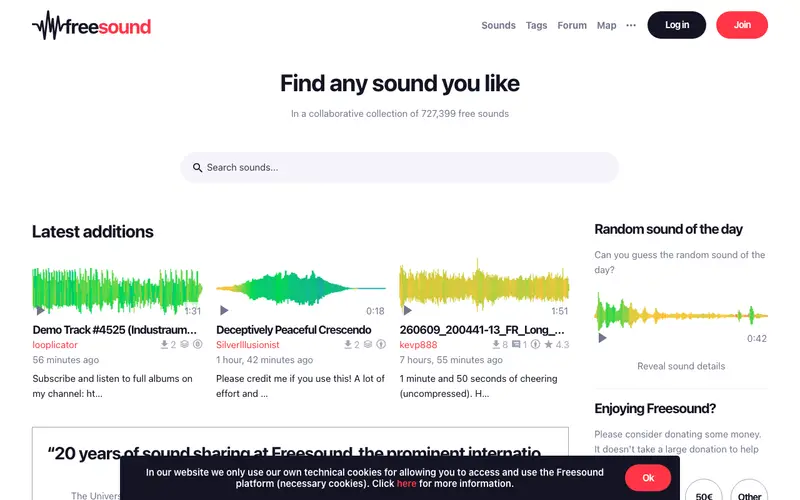The image size is (800, 500).
Task: Click comments icon on kevp888's sound
Action: pos(516,345)
